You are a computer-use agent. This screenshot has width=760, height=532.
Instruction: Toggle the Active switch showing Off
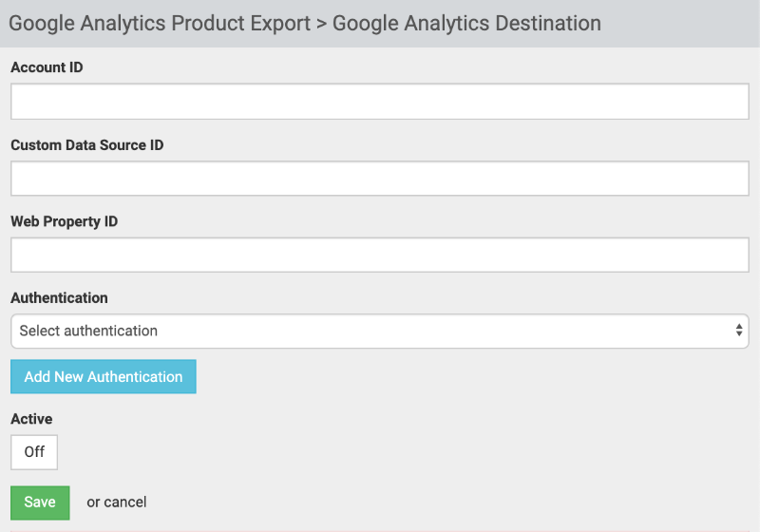[x=34, y=452]
